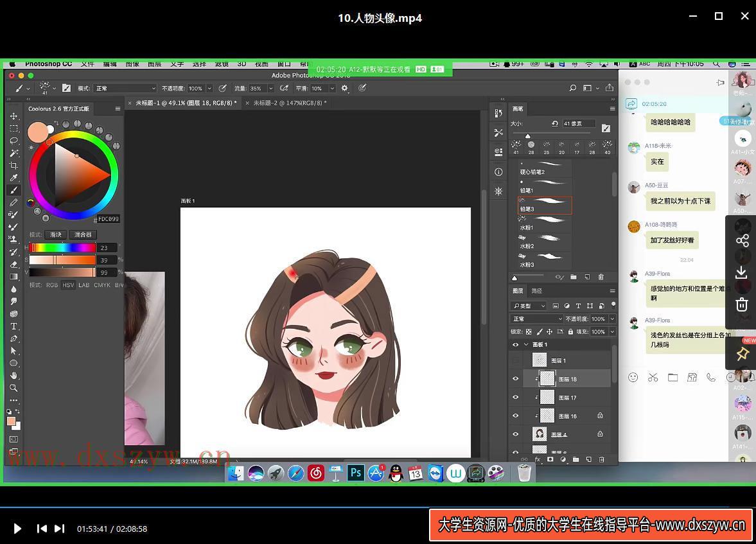Image resolution: width=756 pixels, height=544 pixels.
Task: Add a layer mask
Action: pyautogui.click(x=550, y=460)
